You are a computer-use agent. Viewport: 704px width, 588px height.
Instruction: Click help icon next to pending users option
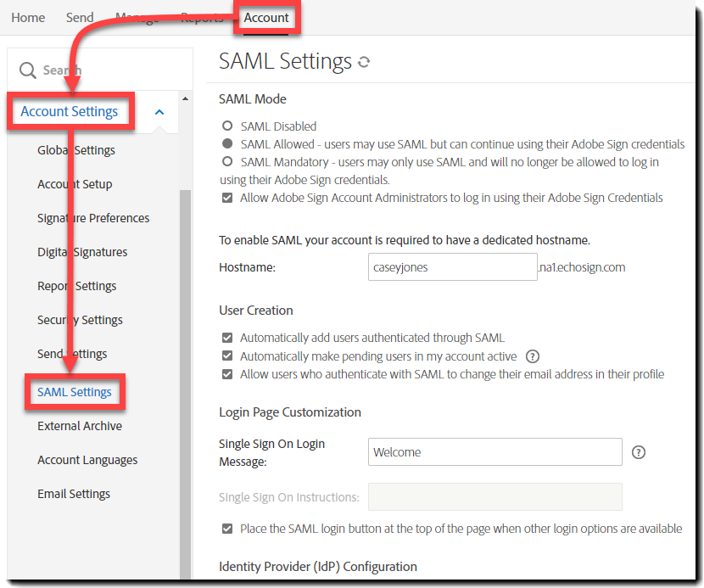pyautogui.click(x=533, y=356)
